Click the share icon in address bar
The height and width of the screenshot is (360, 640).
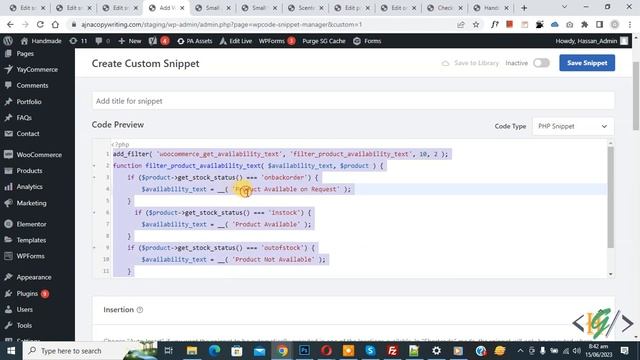coord(461,24)
